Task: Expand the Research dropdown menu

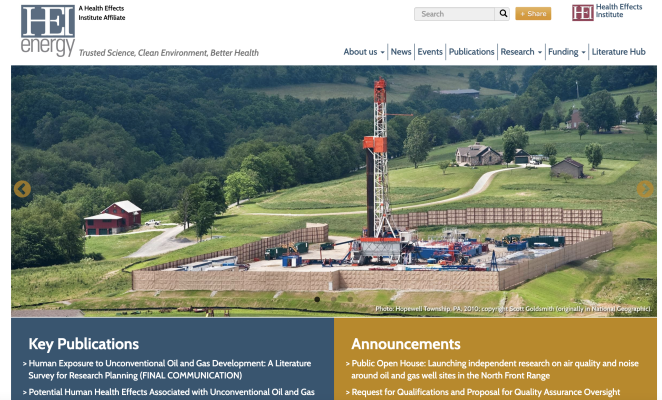Action: point(521,52)
